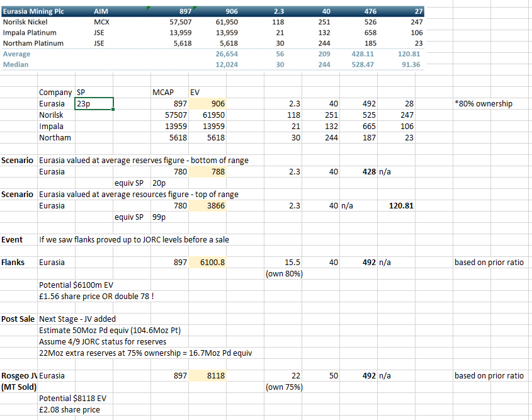Select the highlighted EV value 788
Screen dimensions: 532x420
(207, 172)
